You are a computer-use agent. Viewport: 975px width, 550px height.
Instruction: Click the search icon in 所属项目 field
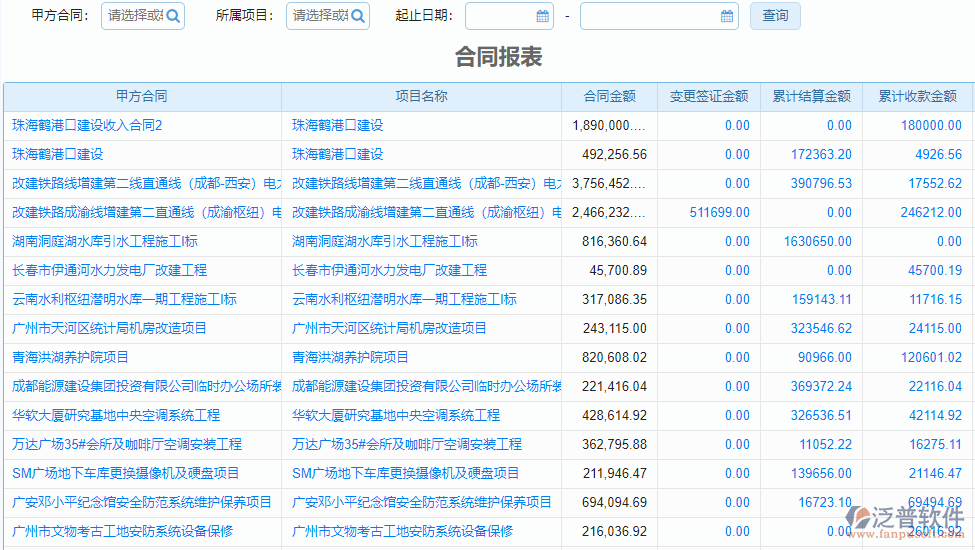pyautogui.click(x=358, y=16)
